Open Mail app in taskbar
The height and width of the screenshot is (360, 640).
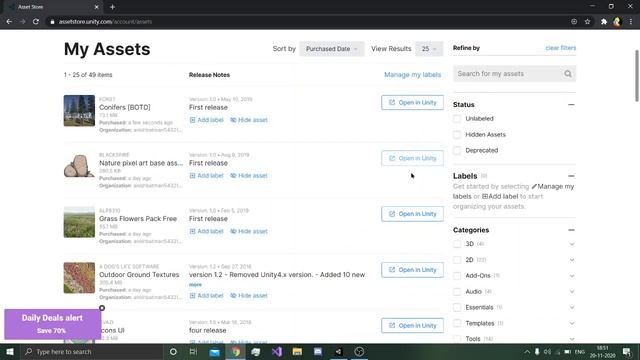[214, 351]
